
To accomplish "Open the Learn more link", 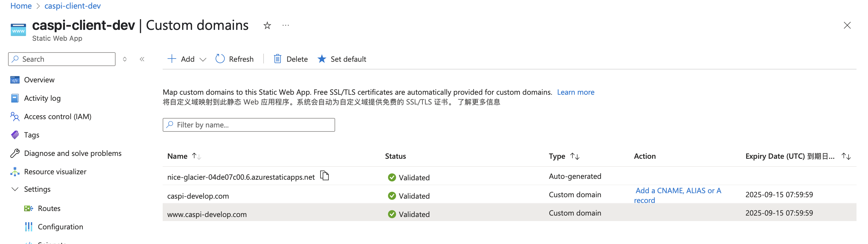I will click(575, 92).
